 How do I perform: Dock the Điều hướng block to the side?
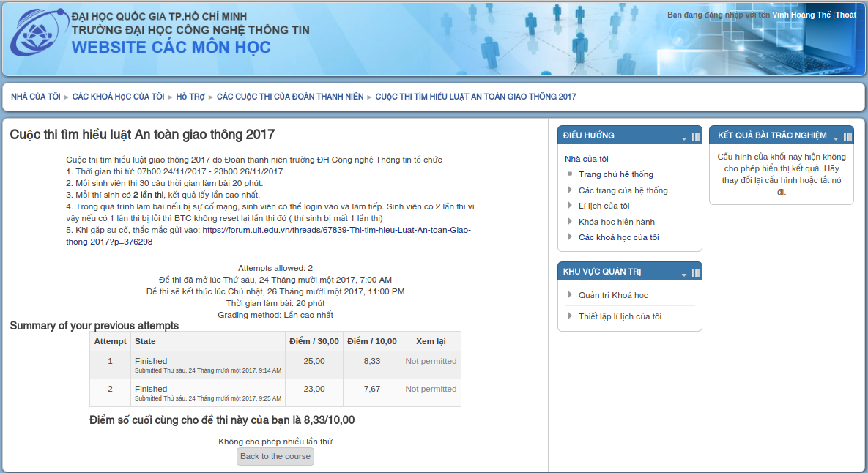(x=696, y=137)
